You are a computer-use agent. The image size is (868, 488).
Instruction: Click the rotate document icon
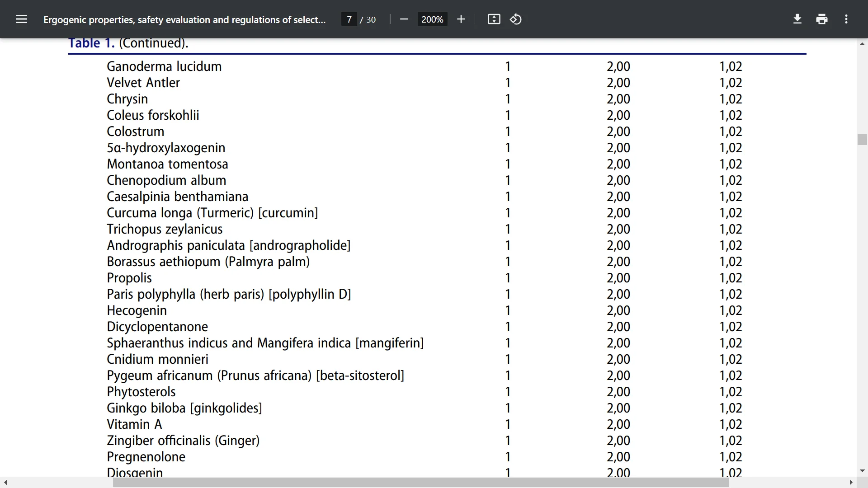click(516, 19)
